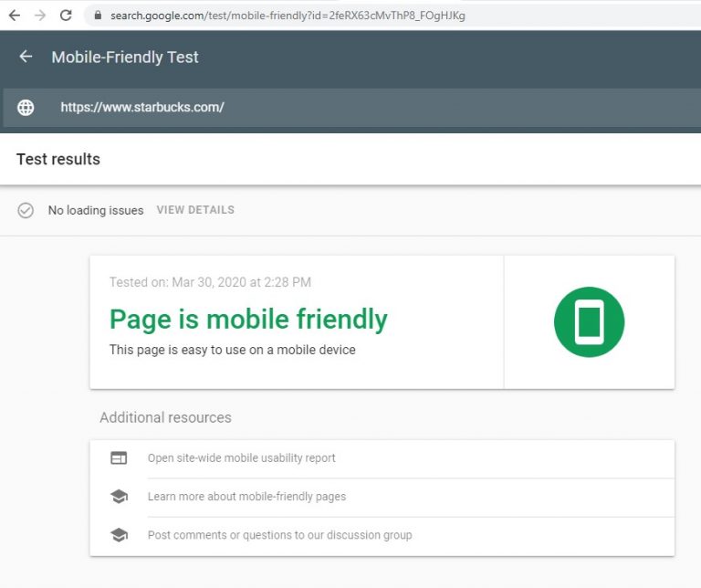This screenshot has width=701, height=588.
Task: Click the green smartphone result icon
Action: tap(589, 322)
